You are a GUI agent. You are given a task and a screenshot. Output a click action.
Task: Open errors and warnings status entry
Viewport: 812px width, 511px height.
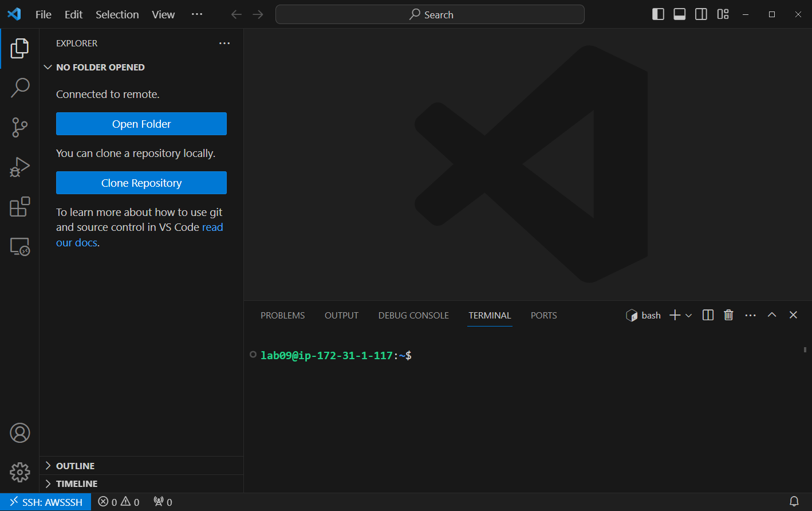click(119, 502)
